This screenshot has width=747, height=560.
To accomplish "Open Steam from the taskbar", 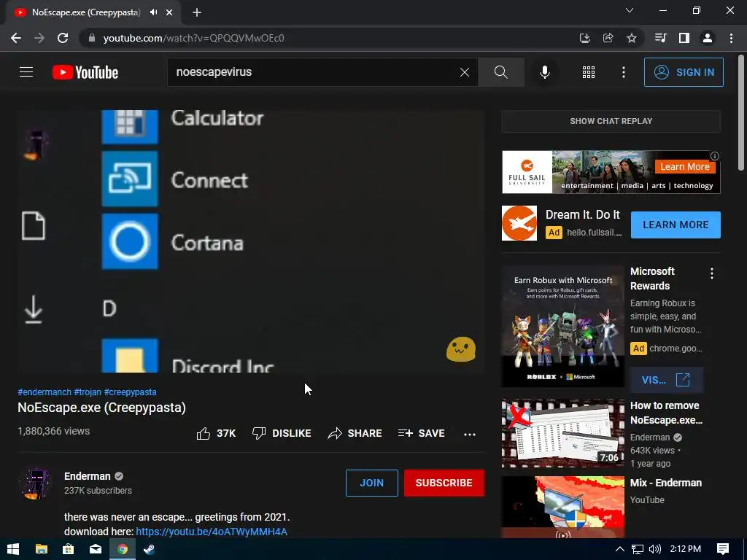I will click(149, 549).
